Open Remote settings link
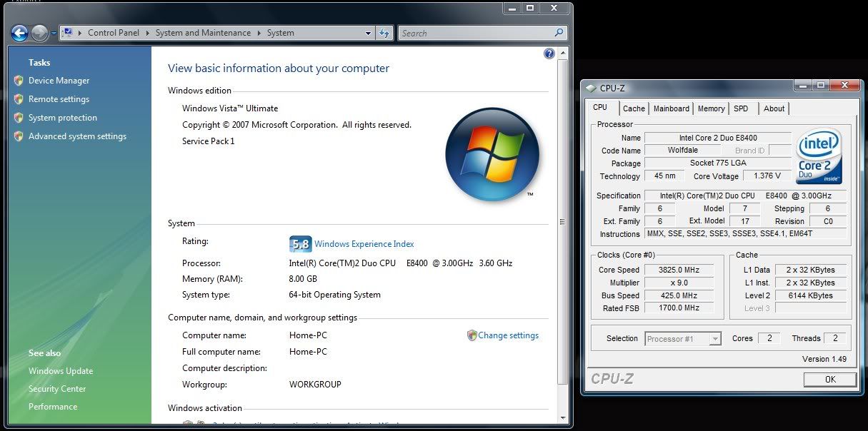 coord(59,99)
